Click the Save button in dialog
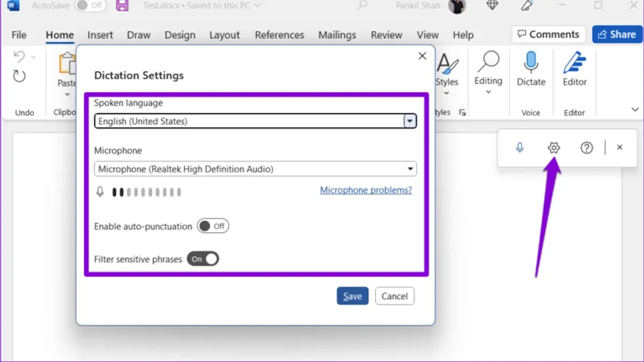The width and height of the screenshot is (644, 362). point(353,296)
